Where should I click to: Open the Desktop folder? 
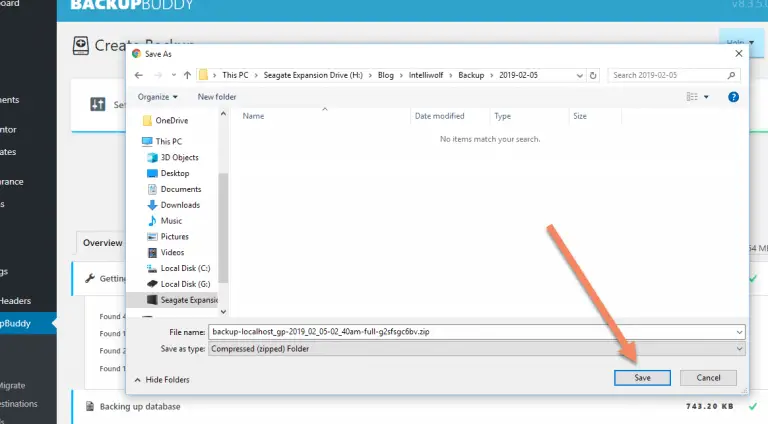pyautogui.click(x=168, y=173)
